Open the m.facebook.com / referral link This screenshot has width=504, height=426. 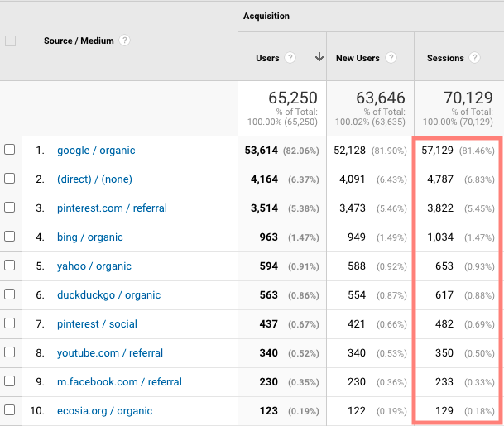click(119, 381)
